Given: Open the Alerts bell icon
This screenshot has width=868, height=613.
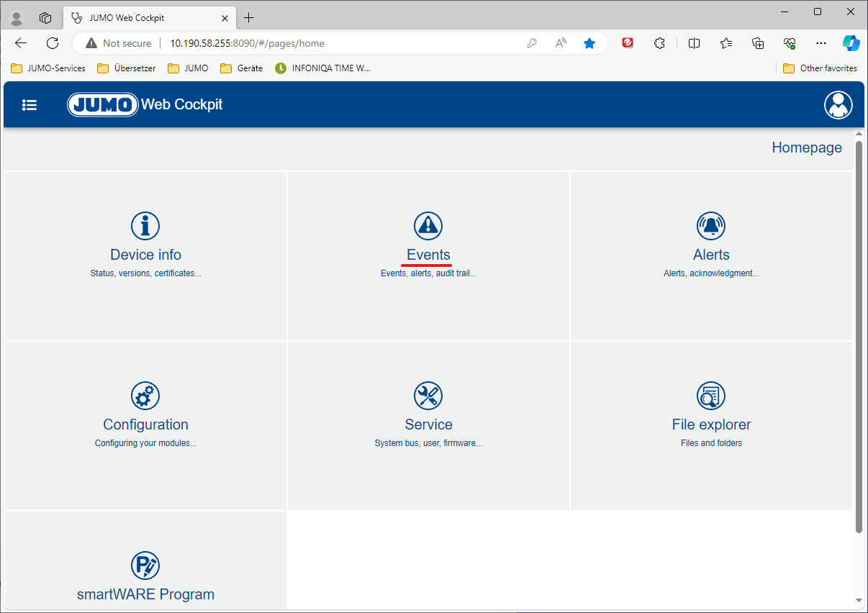Looking at the screenshot, I should [x=711, y=226].
